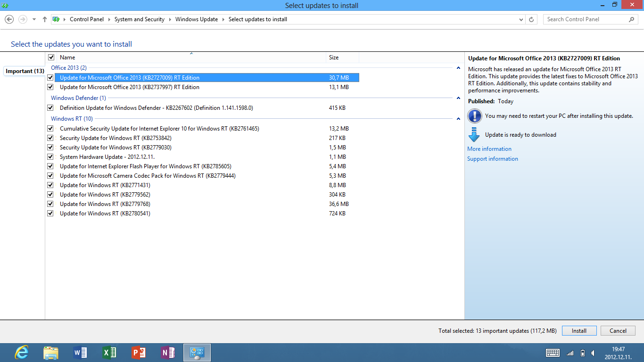Launch PowerPoint from the taskbar
Viewport: 644px width, 362px height.
[x=139, y=353]
